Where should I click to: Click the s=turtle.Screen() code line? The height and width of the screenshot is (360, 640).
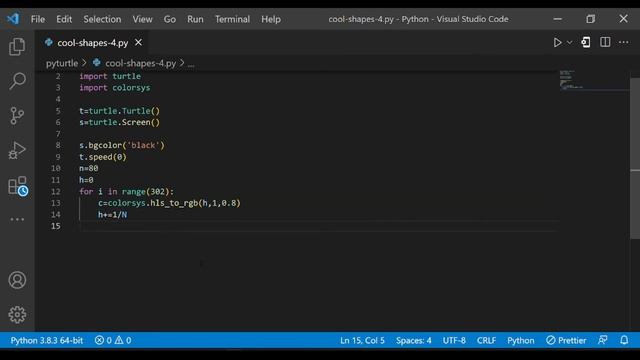(120, 122)
